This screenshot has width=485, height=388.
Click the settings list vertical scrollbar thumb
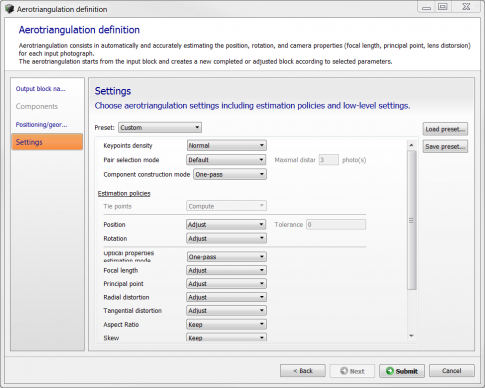pyautogui.click(x=411, y=220)
